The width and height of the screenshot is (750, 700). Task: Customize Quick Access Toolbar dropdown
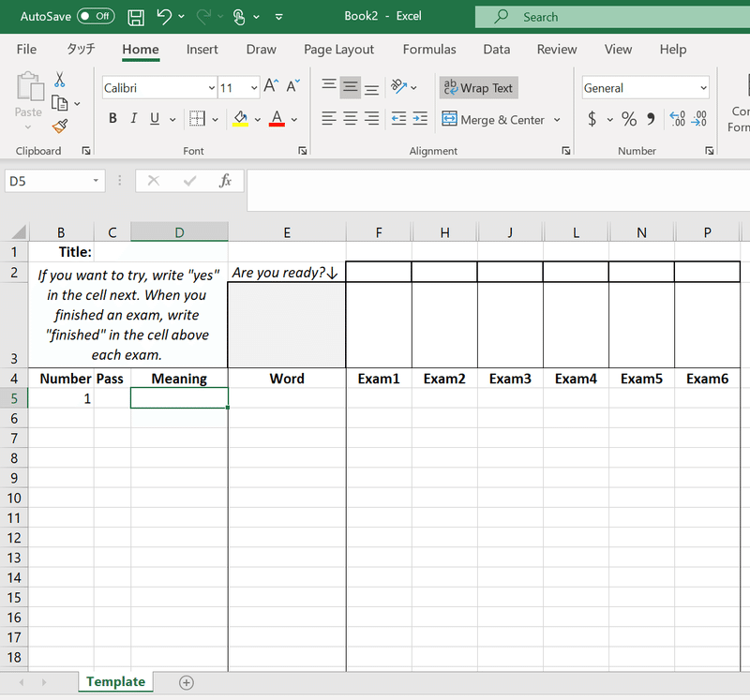278,17
